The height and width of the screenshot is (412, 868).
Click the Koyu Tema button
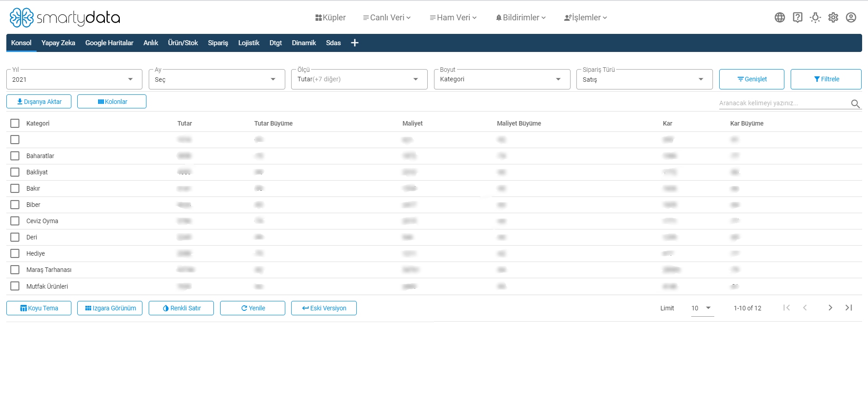coord(39,308)
